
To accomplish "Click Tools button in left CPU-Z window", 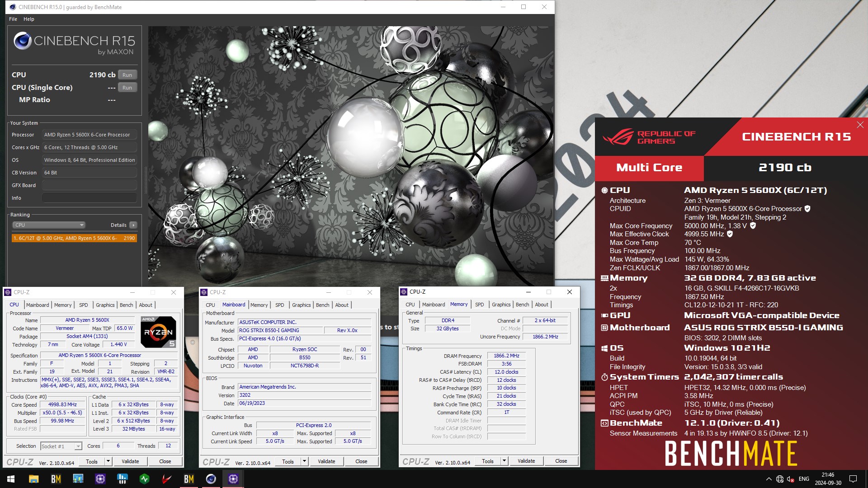I will pyautogui.click(x=92, y=461).
